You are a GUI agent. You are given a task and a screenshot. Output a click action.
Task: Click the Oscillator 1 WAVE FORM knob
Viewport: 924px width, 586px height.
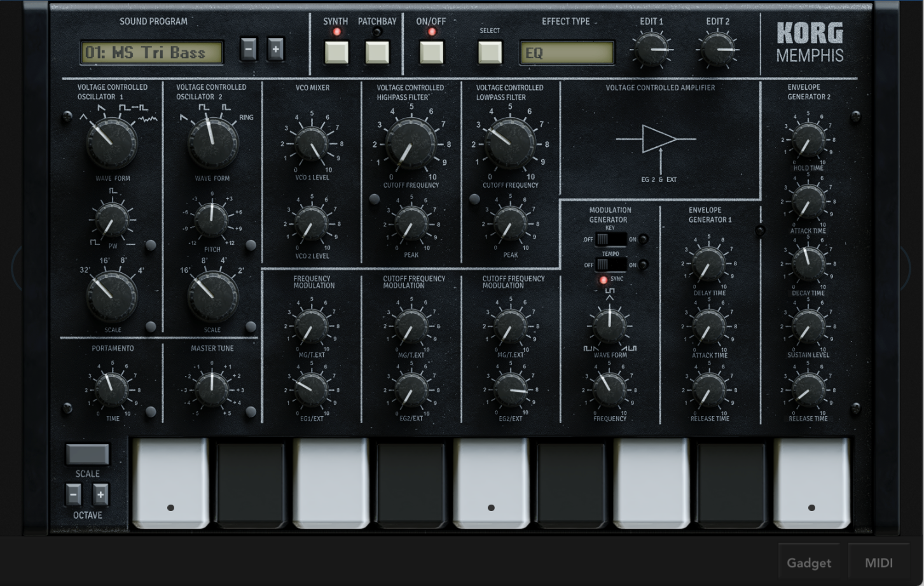[x=112, y=143]
